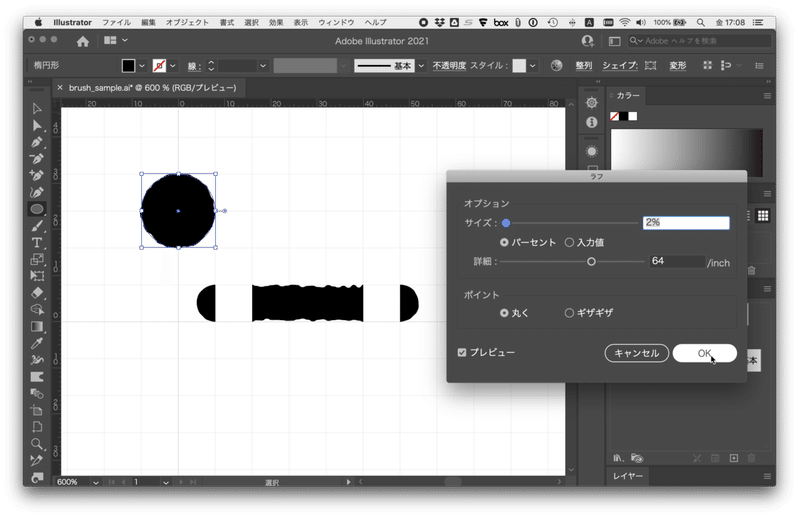Click the black fill color swatch
Viewport: 800px width, 518px height.
[129, 65]
